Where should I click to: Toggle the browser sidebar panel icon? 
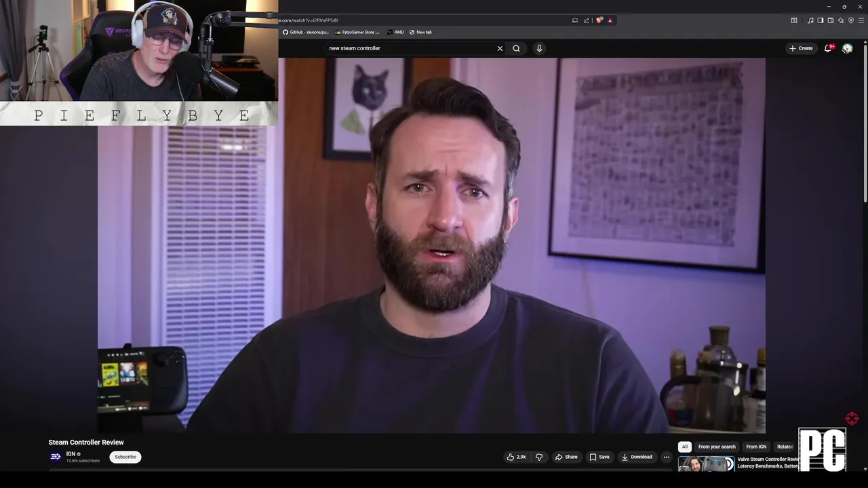tap(821, 20)
